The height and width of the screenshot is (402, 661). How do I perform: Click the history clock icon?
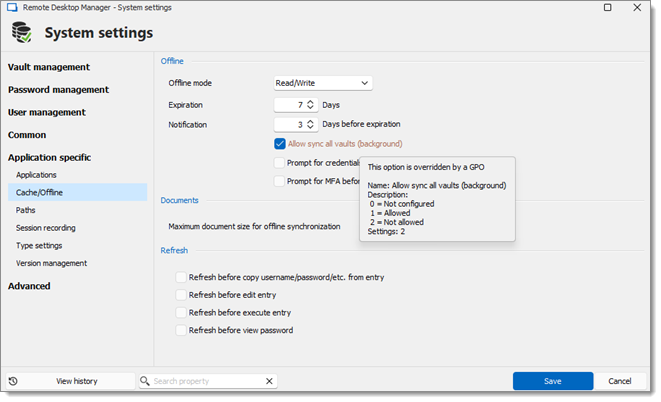13,381
